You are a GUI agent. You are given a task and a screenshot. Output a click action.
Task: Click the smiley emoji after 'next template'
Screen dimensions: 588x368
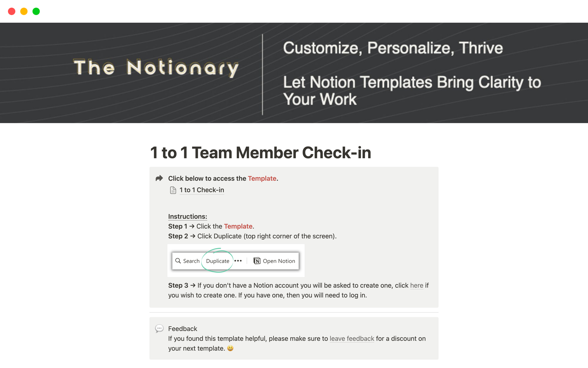click(230, 348)
